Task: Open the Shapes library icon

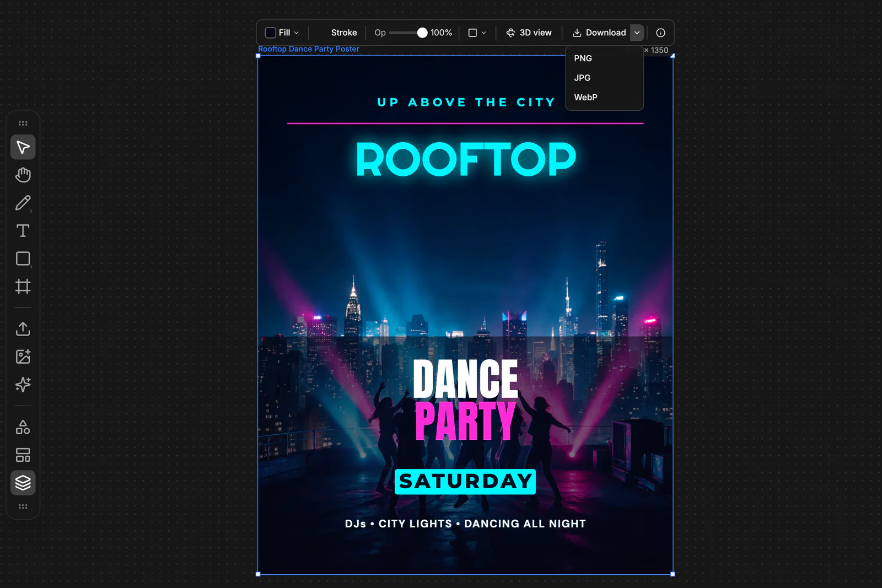Action: 23,427
